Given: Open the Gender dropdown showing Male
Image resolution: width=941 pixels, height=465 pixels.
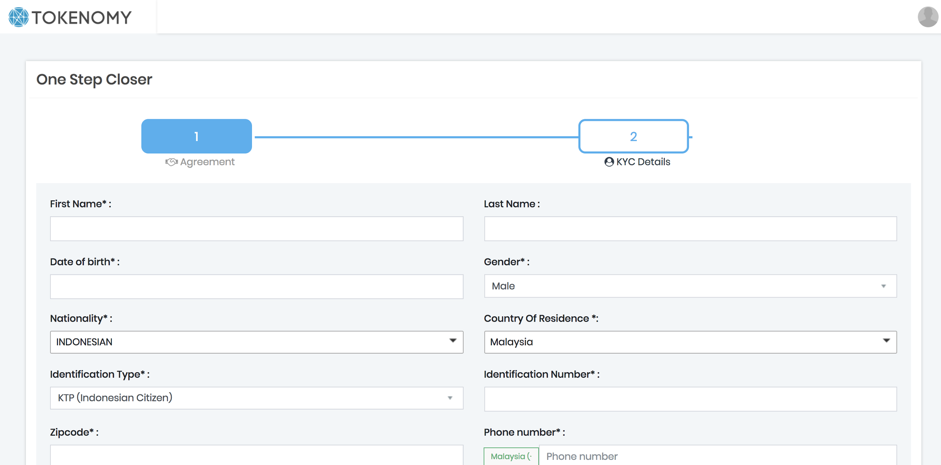Looking at the screenshot, I should click(x=690, y=286).
